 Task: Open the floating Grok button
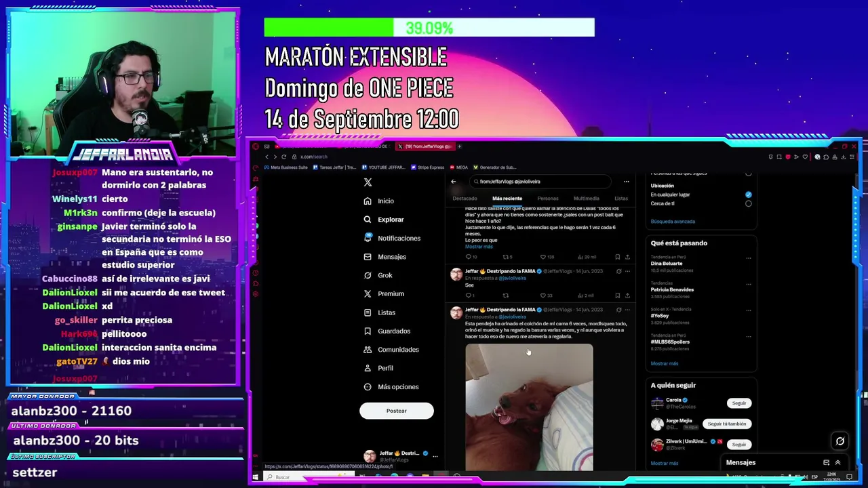(x=840, y=441)
